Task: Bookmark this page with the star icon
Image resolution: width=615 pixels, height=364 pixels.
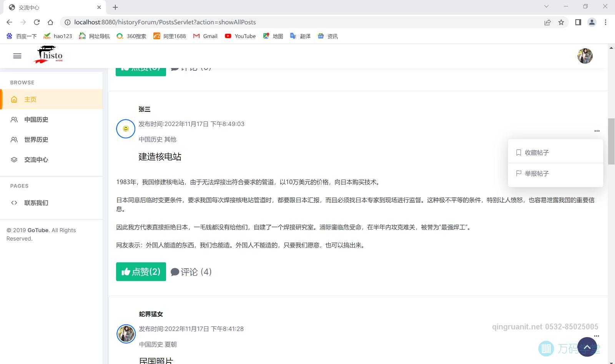Action: 561,22
